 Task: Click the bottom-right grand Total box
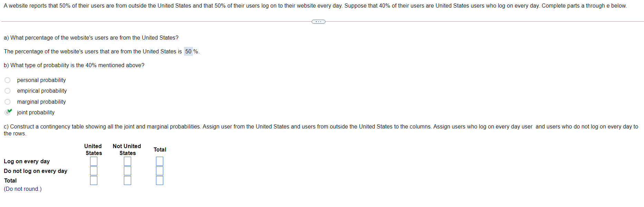tap(159, 180)
